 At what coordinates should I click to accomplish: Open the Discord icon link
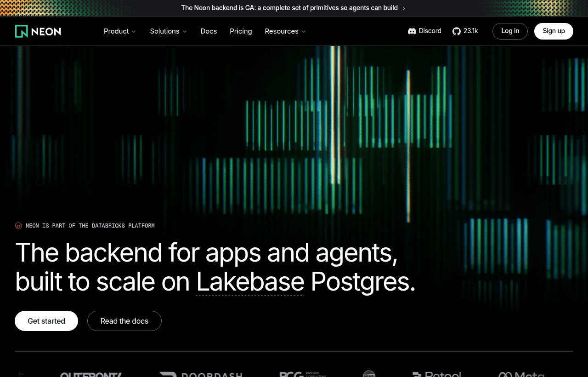pos(412,31)
